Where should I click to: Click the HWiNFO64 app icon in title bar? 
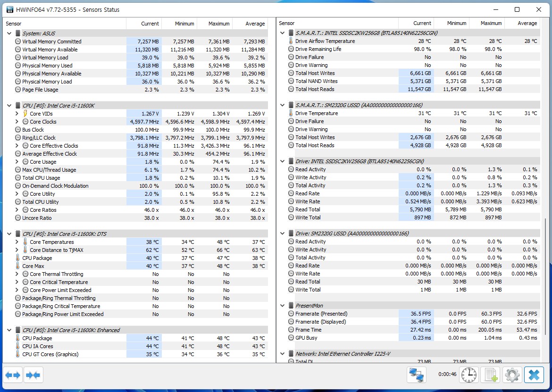[x=10, y=9]
